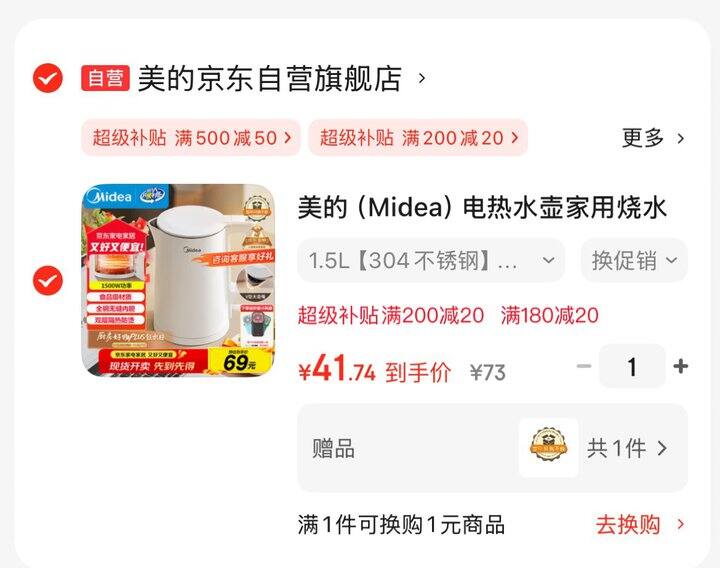Click arrow beside 更多
Viewport: 720px width, 568px height.
pyautogui.click(x=681, y=138)
